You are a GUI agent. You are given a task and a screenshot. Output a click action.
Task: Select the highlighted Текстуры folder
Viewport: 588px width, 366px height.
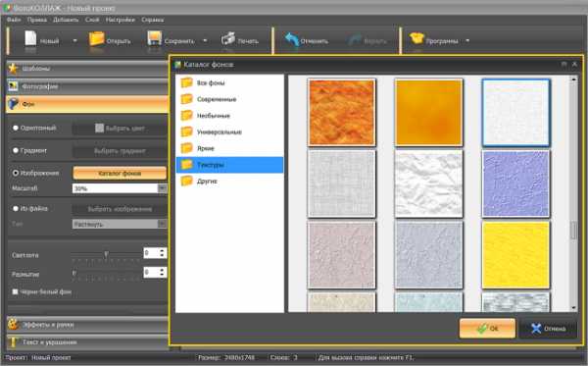[229, 165]
